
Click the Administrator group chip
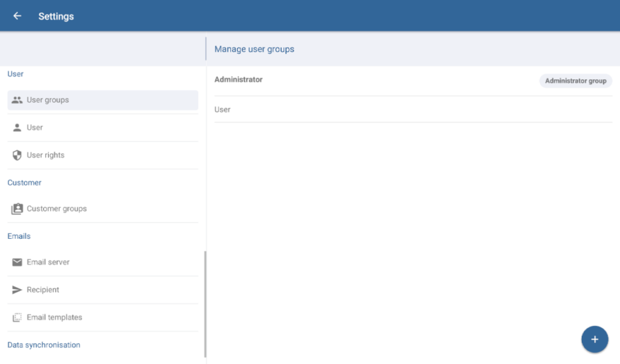tap(575, 80)
